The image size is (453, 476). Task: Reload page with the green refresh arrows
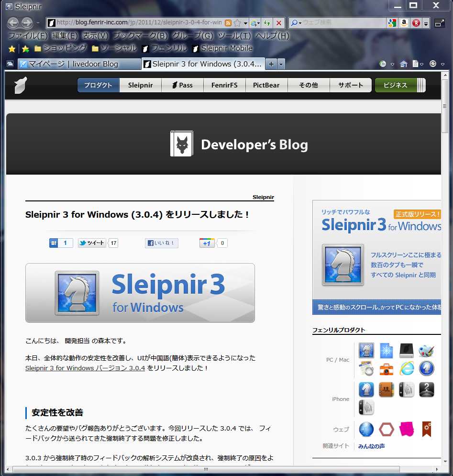coord(267,23)
